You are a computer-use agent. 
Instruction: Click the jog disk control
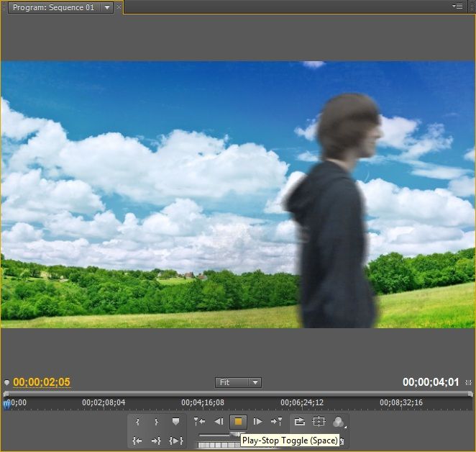(218, 445)
